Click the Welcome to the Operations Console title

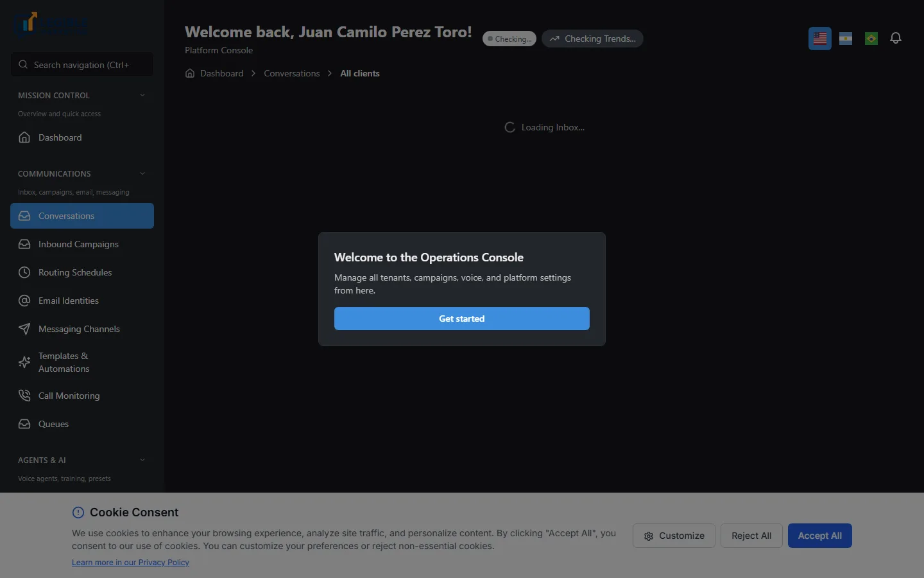pyautogui.click(x=429, y=258)
